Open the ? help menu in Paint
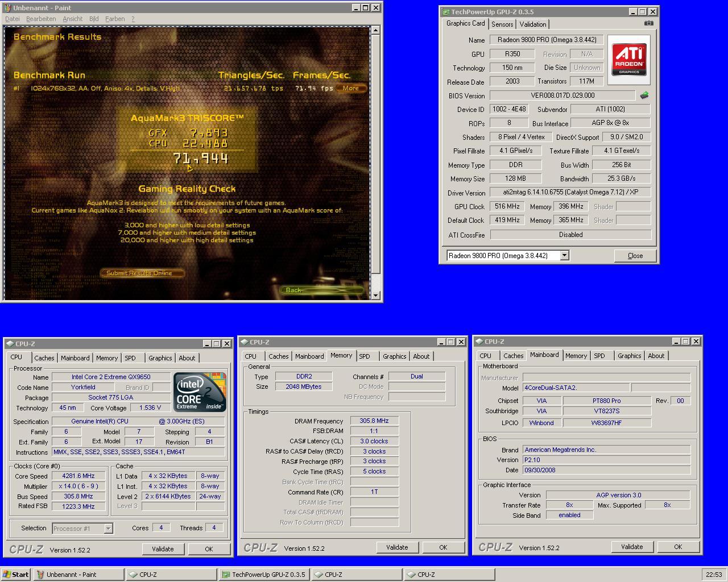728x582 pixels. 133,19
